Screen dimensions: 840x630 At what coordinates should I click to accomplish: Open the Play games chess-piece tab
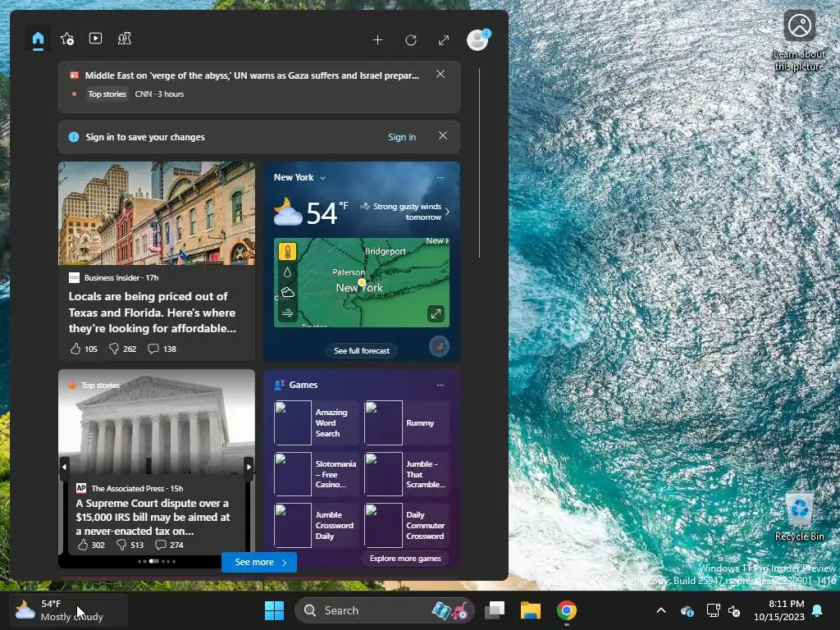[x=125, y=39]
